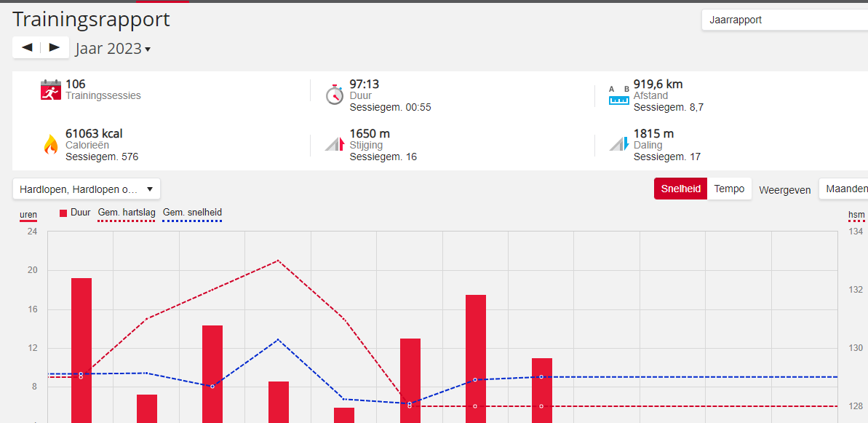The width and height of the screenshot is (868, 423).
Task: Open the Jaar 2023 dropdown
Action: coord(113,49)
